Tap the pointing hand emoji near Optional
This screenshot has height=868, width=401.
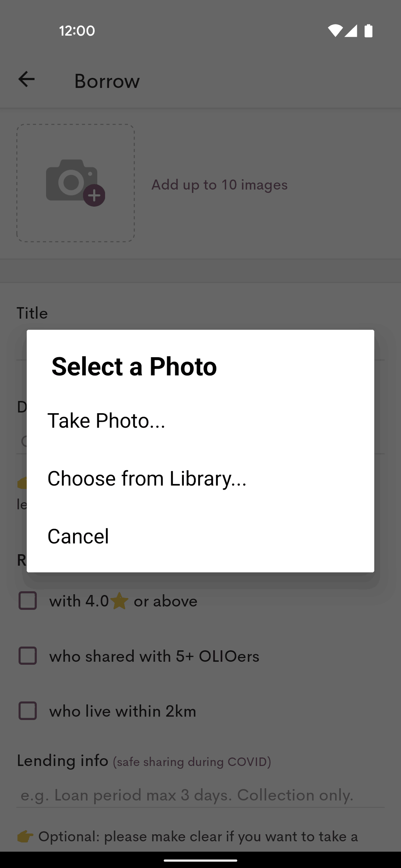(x=25, y=836)
